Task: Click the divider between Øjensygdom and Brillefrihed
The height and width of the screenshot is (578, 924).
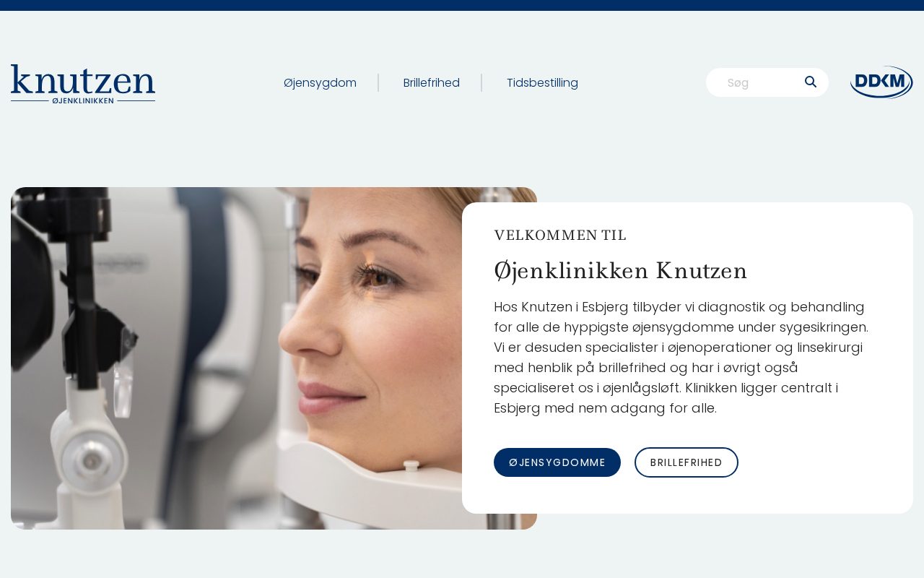Action: click(378, 82)
